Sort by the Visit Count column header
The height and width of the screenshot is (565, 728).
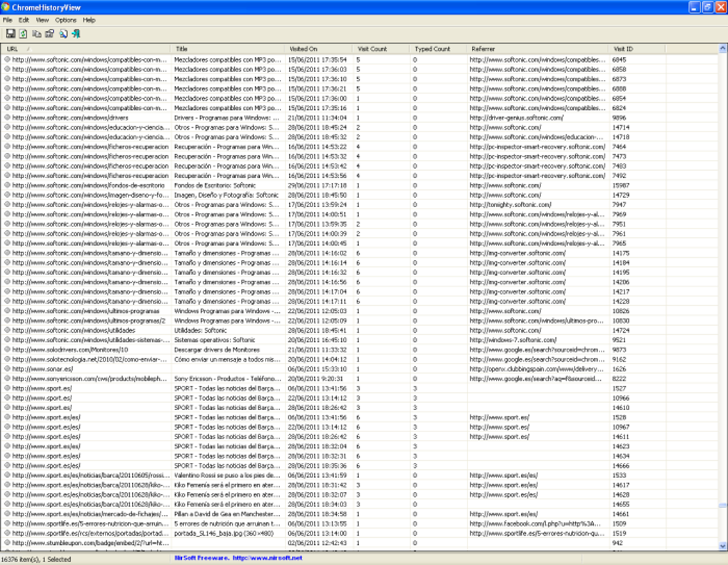380,49
